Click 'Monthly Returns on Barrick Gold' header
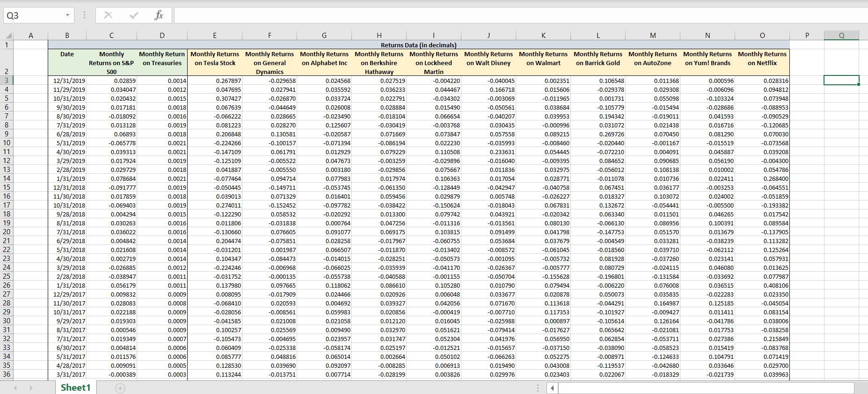Viewport: 868px width, 394px height. point(598,62)
